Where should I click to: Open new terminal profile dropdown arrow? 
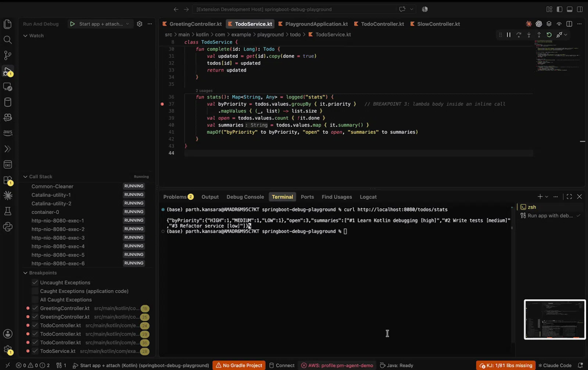[547, 197]
